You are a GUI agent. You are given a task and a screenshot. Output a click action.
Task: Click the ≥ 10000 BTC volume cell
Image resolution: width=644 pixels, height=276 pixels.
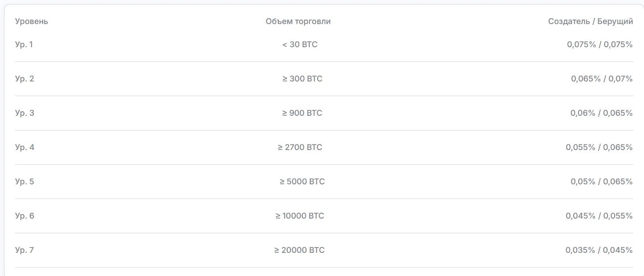[x=300, y=216]
